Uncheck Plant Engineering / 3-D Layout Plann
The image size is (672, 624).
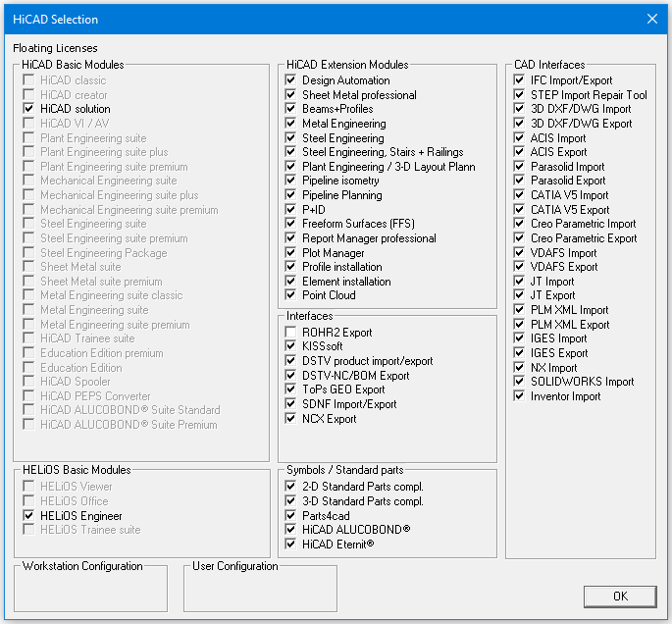click(x=290, y=166)
